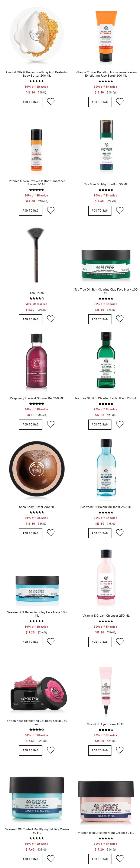Toggle favorite on Shea Body Butter
This screenshot has height=868, width=140.
click(x=51, y=533)
